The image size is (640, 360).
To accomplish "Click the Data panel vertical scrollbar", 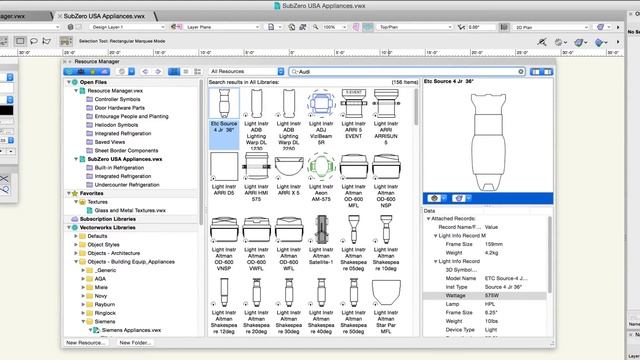I will (549, 254).
